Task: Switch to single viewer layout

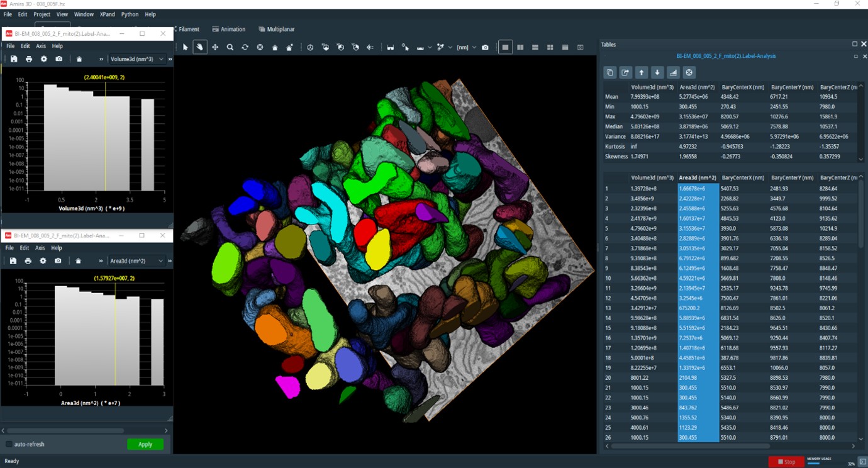Action: pyautogui.click(x=505, y=47)
